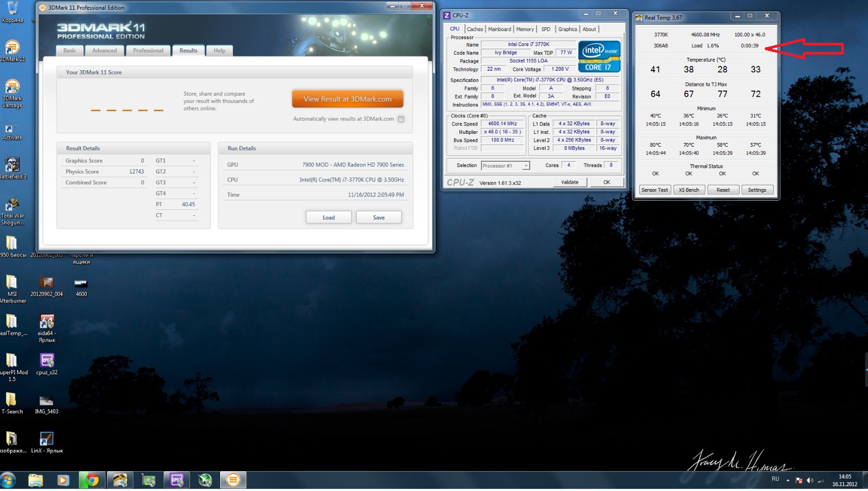Click the volume speaker tray icon
This screenshot has height=491, width=868.
coord(810,480)
